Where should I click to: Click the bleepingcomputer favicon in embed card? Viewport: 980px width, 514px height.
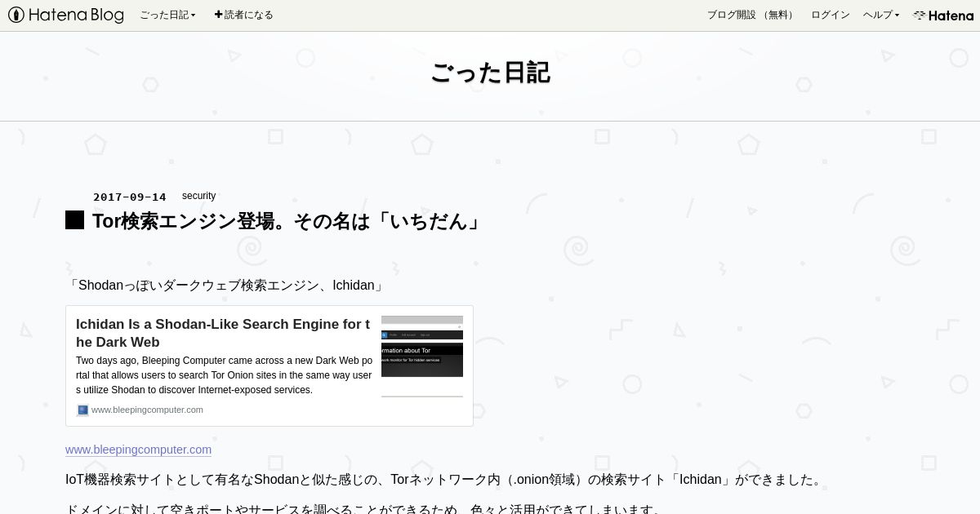pyautogui.click(x=82, y=410)
